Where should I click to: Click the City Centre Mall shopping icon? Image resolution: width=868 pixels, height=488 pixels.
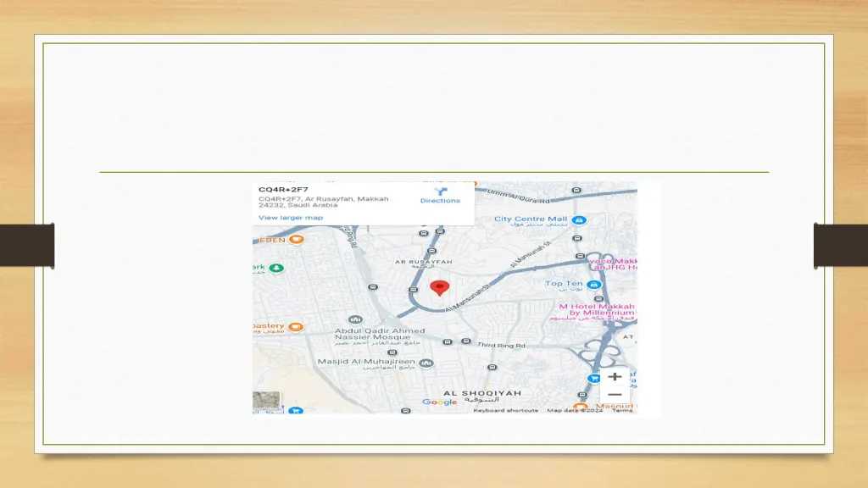coord(577,220)
